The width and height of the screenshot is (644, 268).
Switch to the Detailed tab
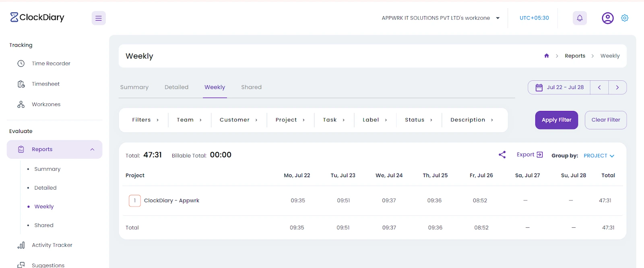coord(176,87)
